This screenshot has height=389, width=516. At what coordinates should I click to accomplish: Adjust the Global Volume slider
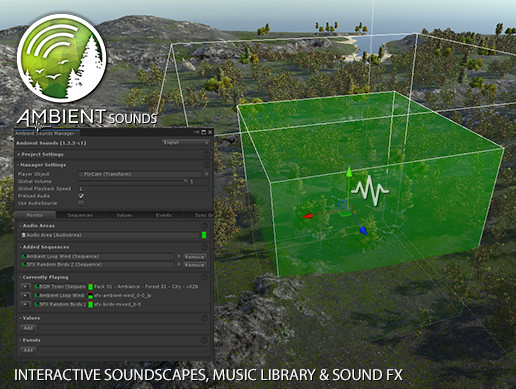tap(133, 181)
